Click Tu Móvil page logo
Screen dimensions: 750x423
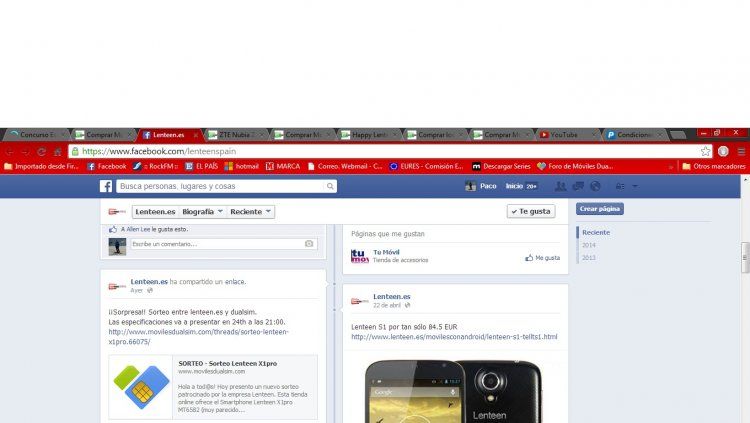[x=360, y=256]
